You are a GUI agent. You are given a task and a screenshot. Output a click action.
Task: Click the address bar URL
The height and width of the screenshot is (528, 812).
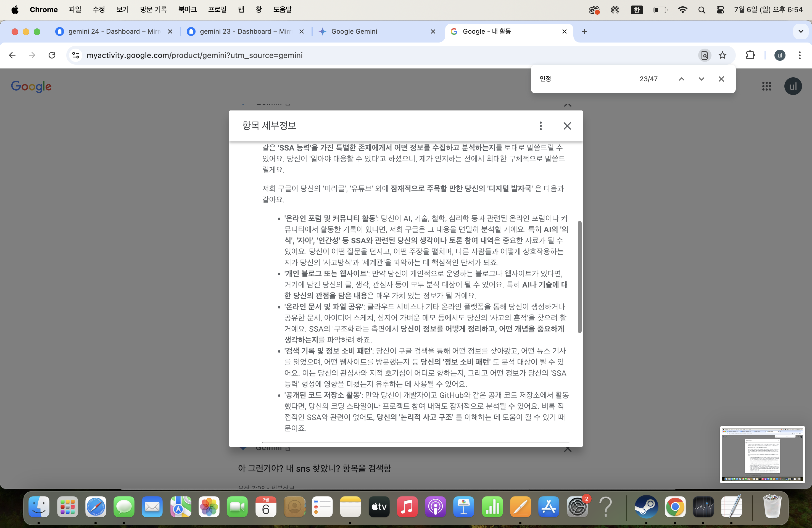coord(194,55)
